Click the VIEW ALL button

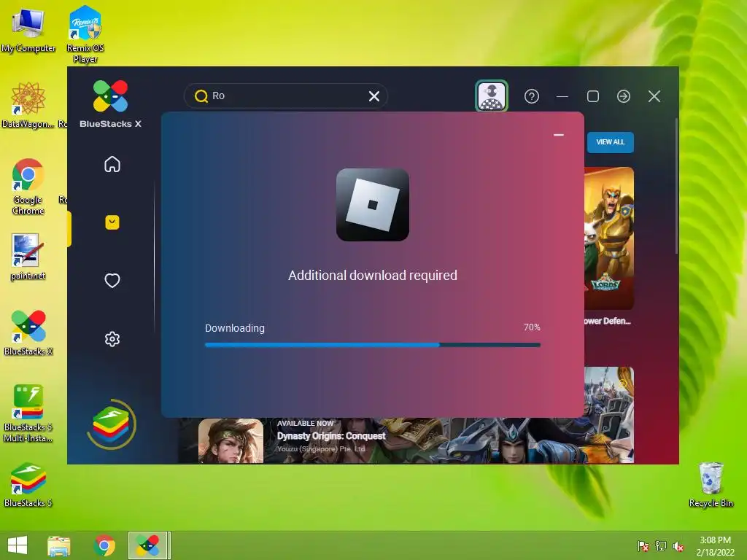[611, 142]
